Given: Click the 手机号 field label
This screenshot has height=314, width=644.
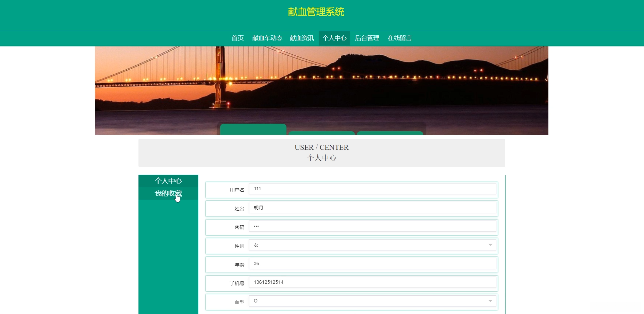Looking at the screenshot, I should (x=237, y=283).
